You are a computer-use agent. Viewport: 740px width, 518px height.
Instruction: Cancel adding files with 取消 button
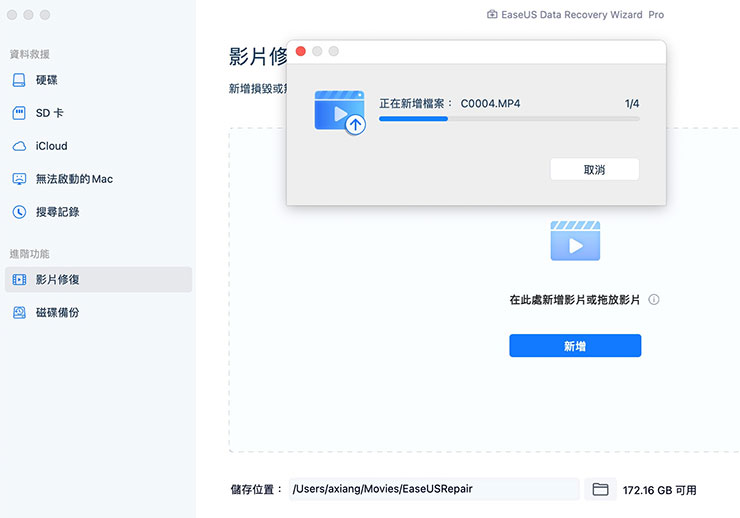(595, 169)
